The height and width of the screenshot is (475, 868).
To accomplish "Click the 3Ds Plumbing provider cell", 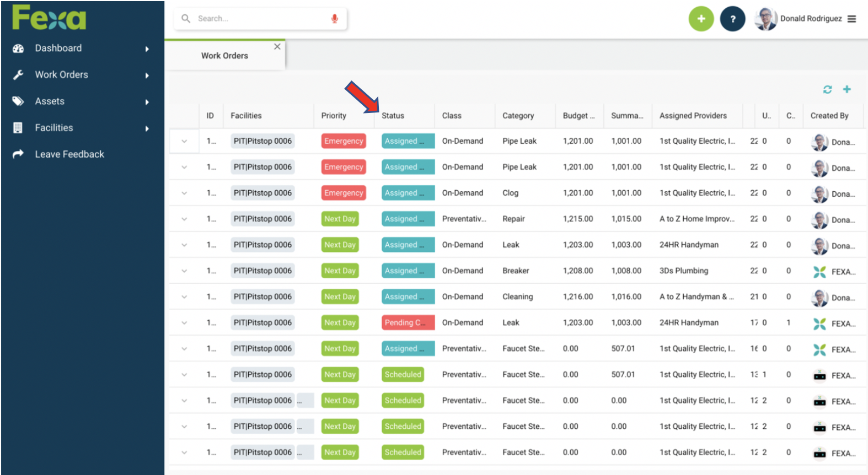I will tap(684, 271).
